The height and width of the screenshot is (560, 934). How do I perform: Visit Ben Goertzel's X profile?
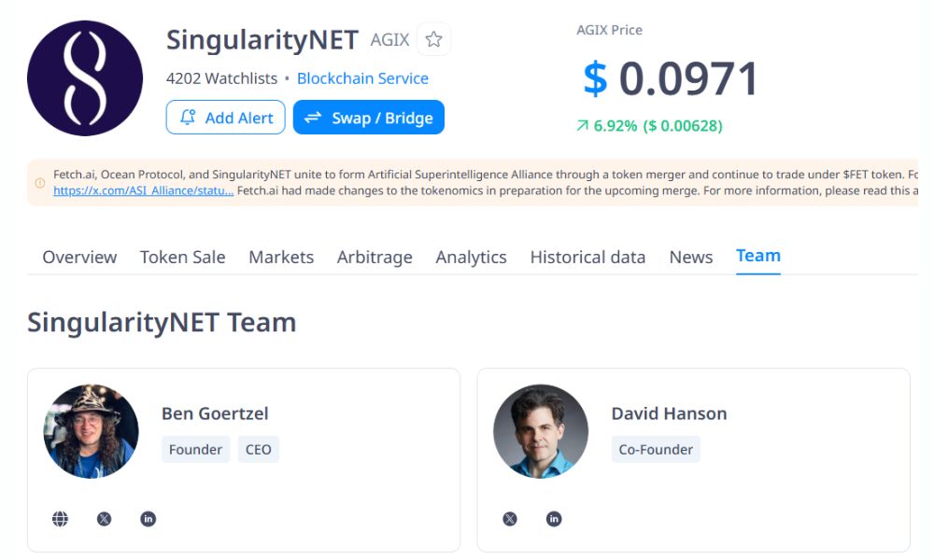coord(104,518)
